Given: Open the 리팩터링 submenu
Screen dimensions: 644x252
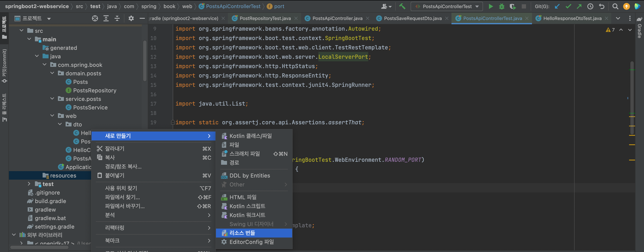Looking at the screenshot, I should point(154,228).
